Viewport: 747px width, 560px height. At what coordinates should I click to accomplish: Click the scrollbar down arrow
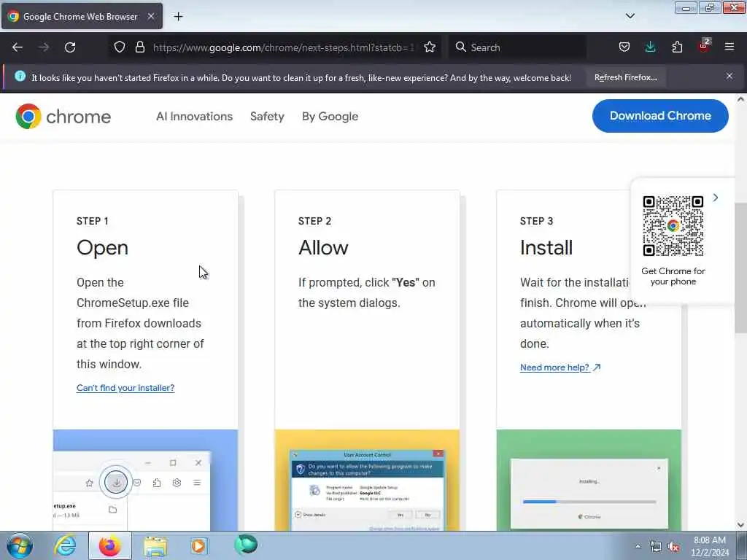[x=740, y=525]
